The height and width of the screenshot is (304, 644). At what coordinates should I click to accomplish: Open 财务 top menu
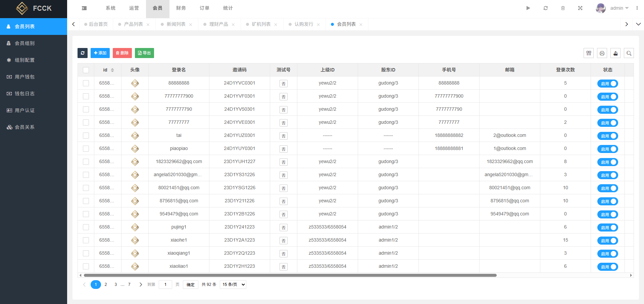(181, 8)
